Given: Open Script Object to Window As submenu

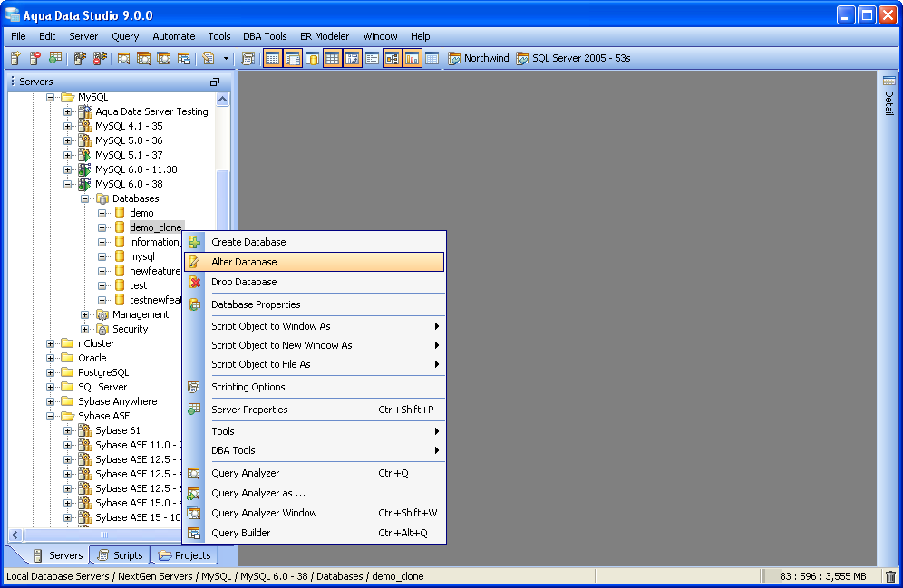Looking at the screenshot, I should pos(315,326).
